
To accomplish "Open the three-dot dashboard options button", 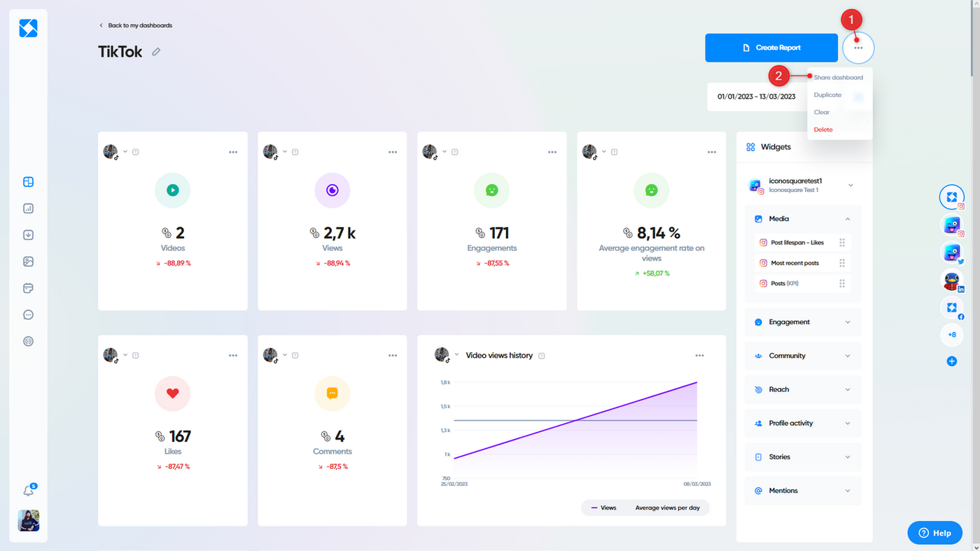I will tap(858, 48).
